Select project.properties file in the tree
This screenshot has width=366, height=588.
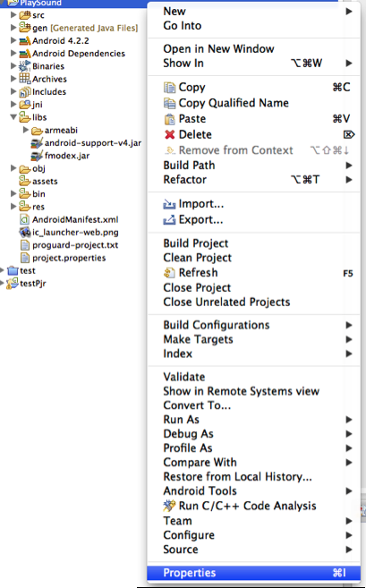pos(69,258)
